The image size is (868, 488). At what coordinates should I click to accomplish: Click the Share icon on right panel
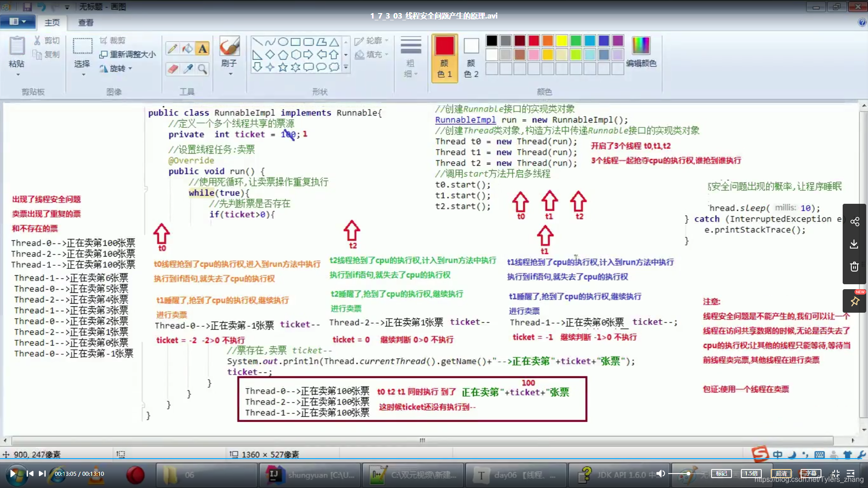(854, 222)
